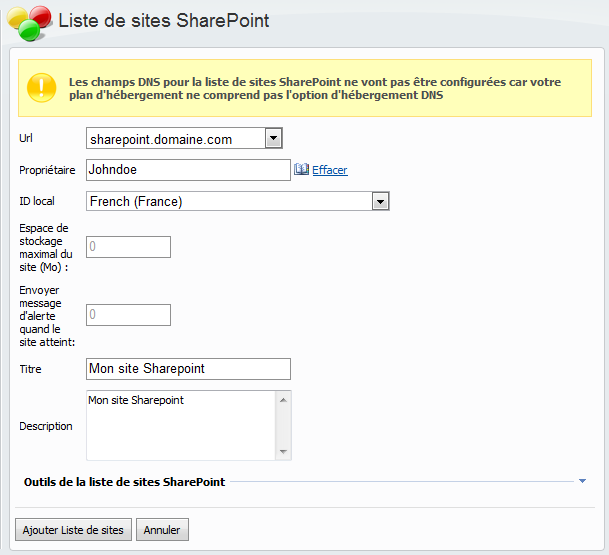The height and width of the screenshot is (555, 609).
Task: Click the ID local dropdown arrow button
Action: [x=380, y=201]
